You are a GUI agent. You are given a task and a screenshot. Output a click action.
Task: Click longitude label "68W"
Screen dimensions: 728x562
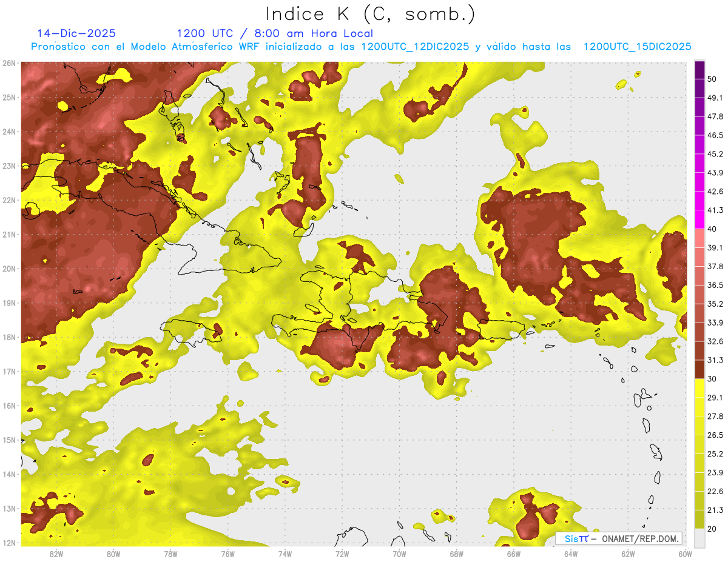[x=457, y=554]
